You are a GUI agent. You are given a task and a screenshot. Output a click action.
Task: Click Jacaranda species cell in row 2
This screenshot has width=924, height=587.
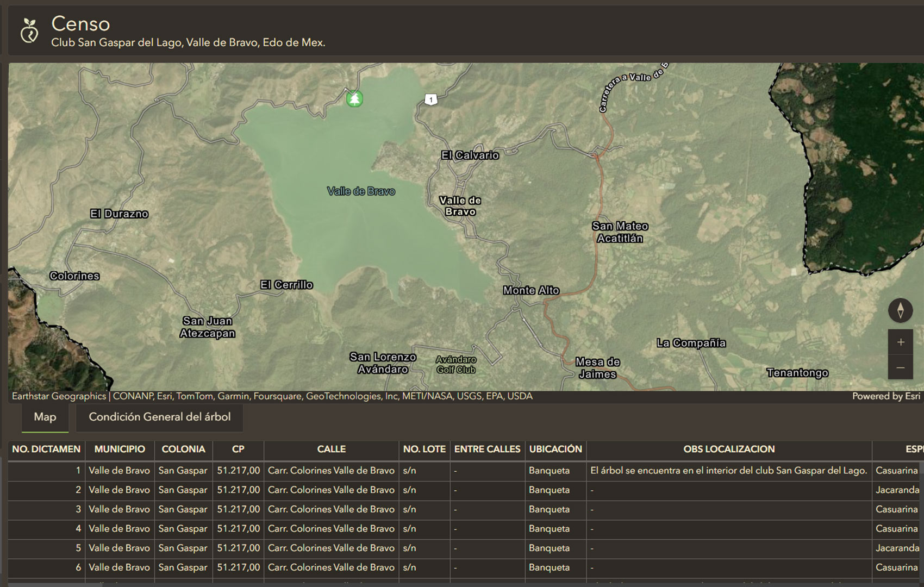pos(897,490)
